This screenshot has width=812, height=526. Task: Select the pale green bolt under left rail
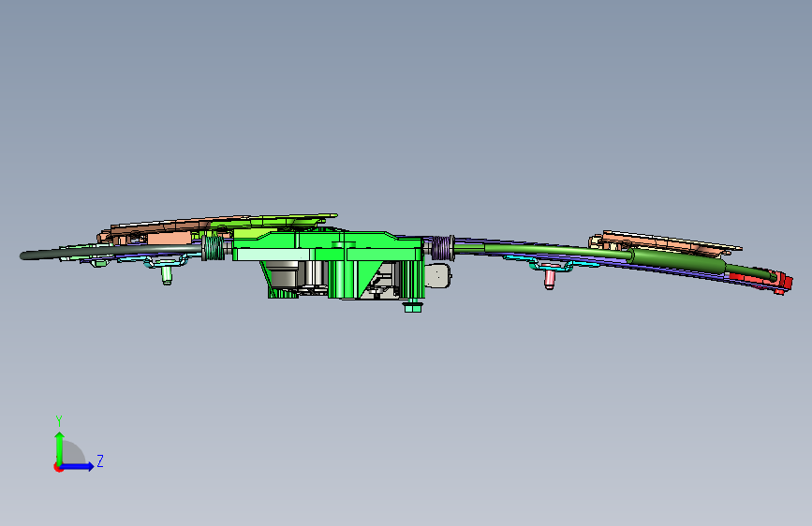point(167,274)
